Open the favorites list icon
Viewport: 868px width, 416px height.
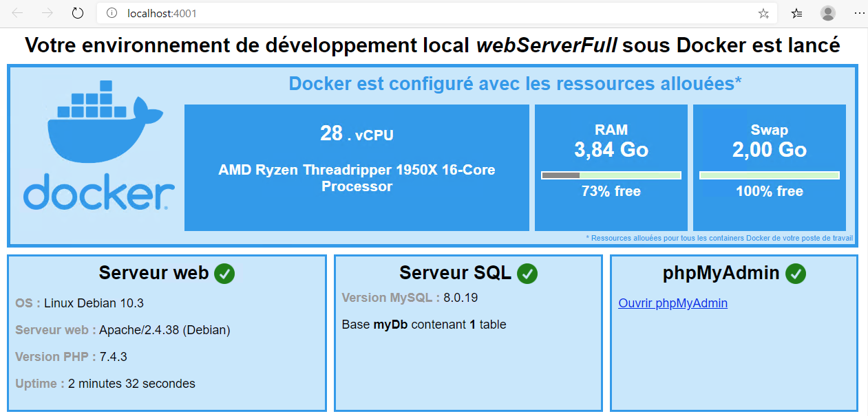(x=796, y=13)
